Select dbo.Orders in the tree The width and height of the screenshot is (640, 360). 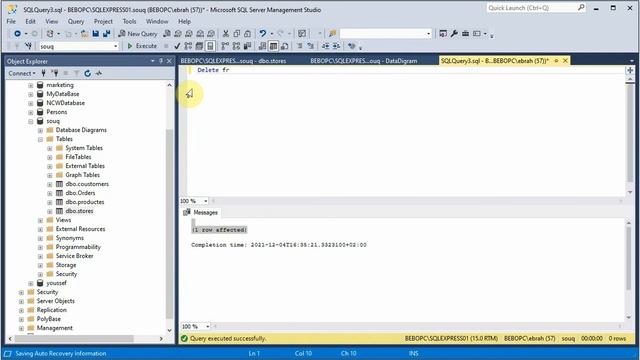point(80,193)
